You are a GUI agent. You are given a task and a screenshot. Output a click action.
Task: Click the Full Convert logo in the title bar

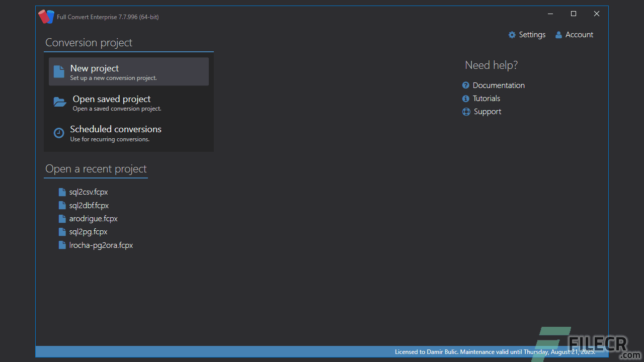[46, 16]
